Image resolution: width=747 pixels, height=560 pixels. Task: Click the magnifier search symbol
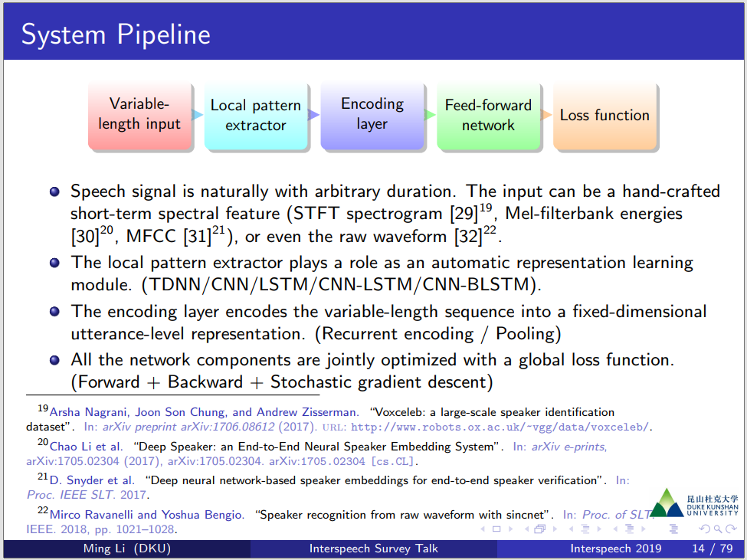717,529
